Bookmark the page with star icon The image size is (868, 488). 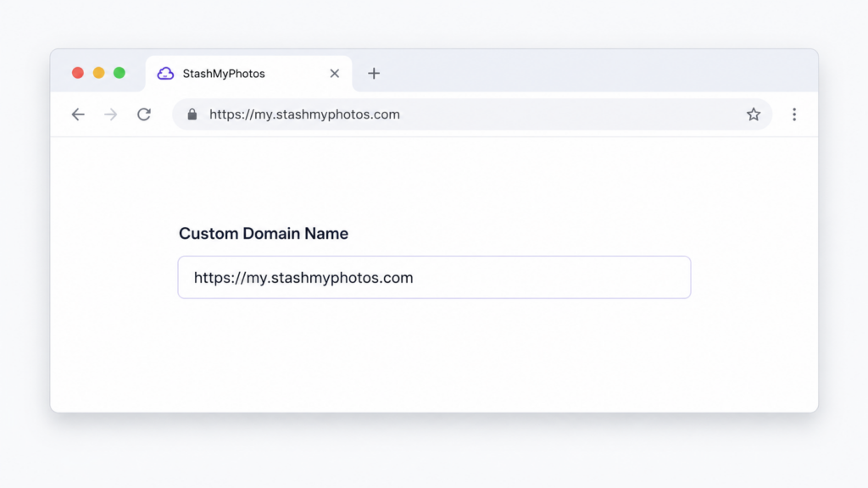[754, 114]
